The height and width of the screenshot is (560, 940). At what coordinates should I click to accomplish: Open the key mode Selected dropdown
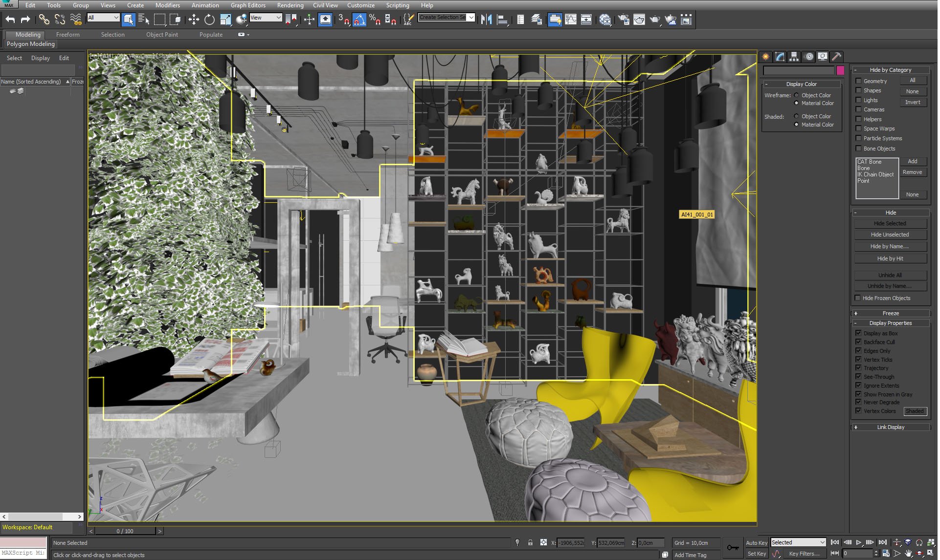pos(798,542)
